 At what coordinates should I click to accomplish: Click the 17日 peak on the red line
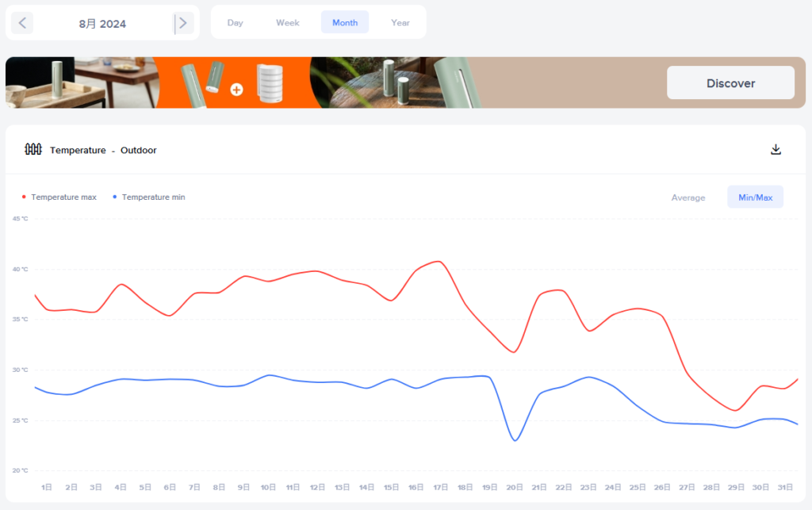click(x=439, y=261)
